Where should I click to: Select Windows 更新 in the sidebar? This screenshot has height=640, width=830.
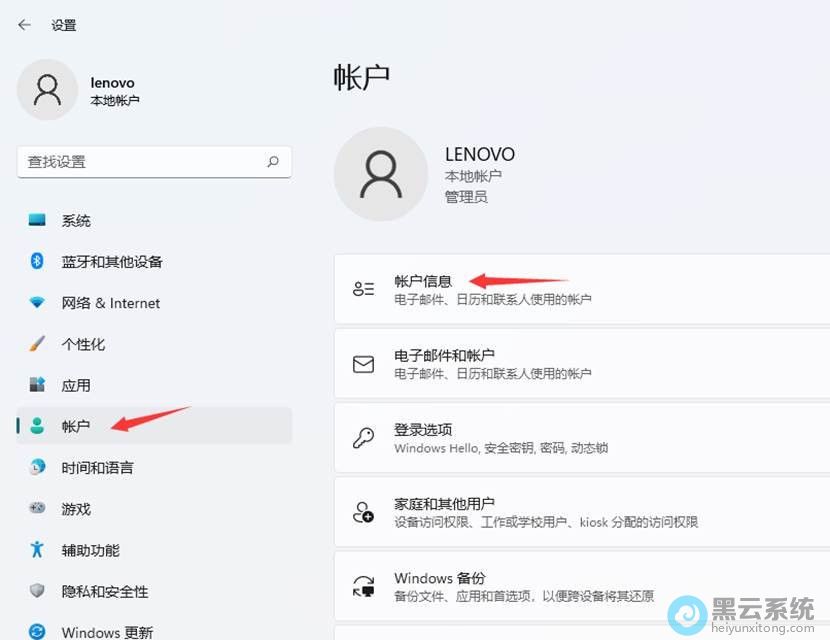pos(107,632)
